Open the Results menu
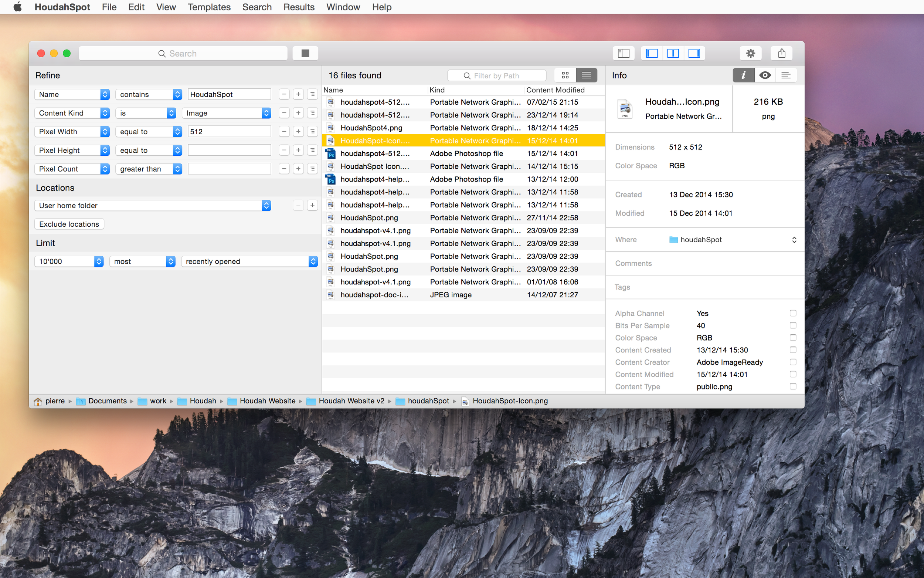The width and height of the screenshot is (924, 578). point(299,7)
